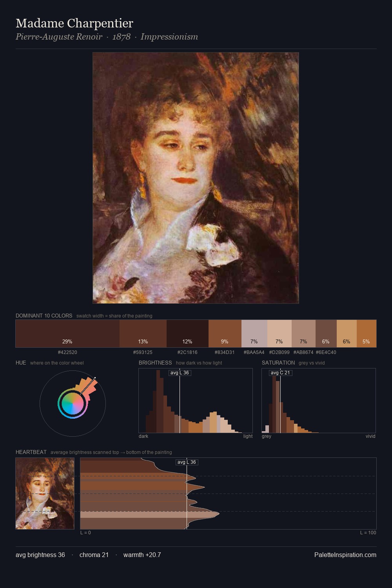Click the 29% swatch #422520

point(67,334)
